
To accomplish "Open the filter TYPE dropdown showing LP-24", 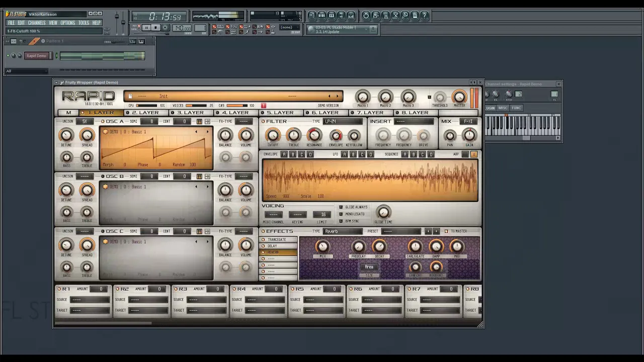I will pyautogui.click(x=343, y=122).
